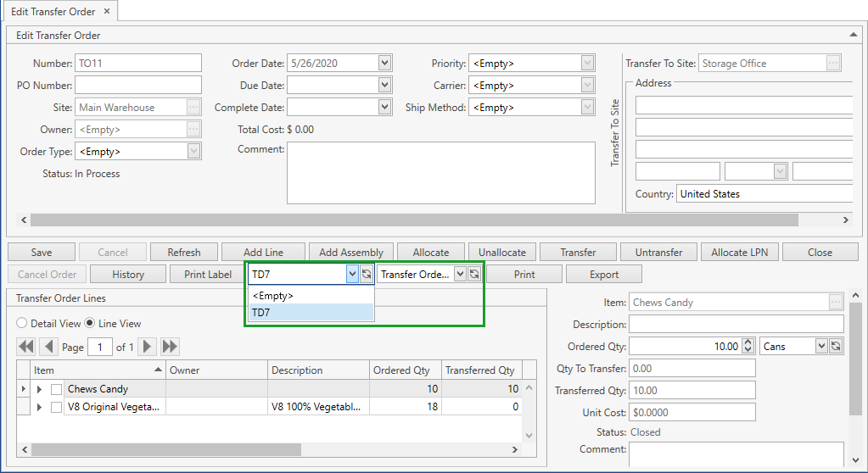Click the Add Line button

click(x=263, y=253)
